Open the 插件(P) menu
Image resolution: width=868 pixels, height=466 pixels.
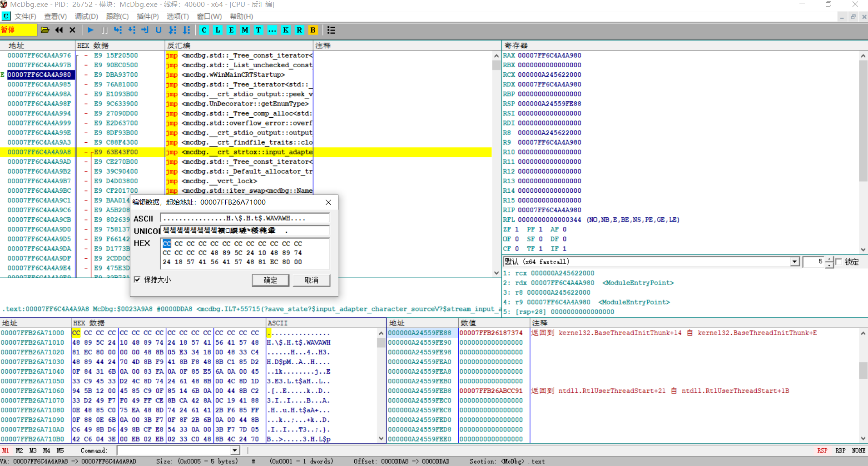pyautogui.click(x=148, y=16)
